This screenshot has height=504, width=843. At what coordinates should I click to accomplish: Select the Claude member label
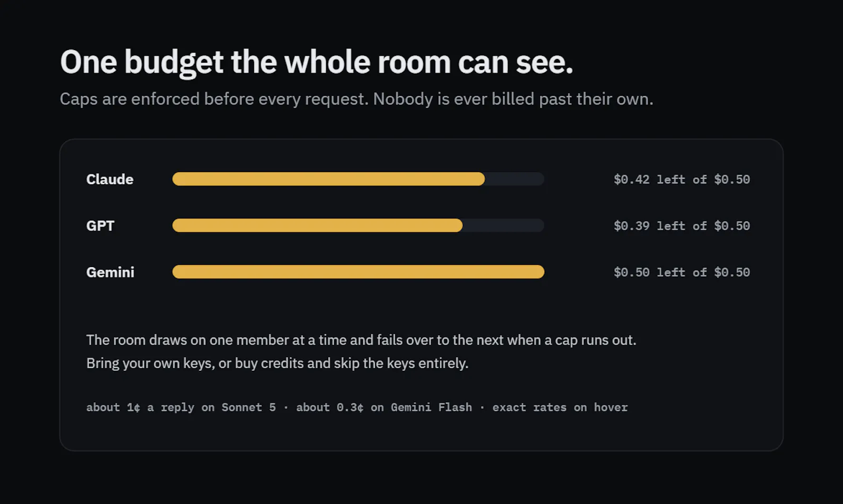(x=110, y=179)
